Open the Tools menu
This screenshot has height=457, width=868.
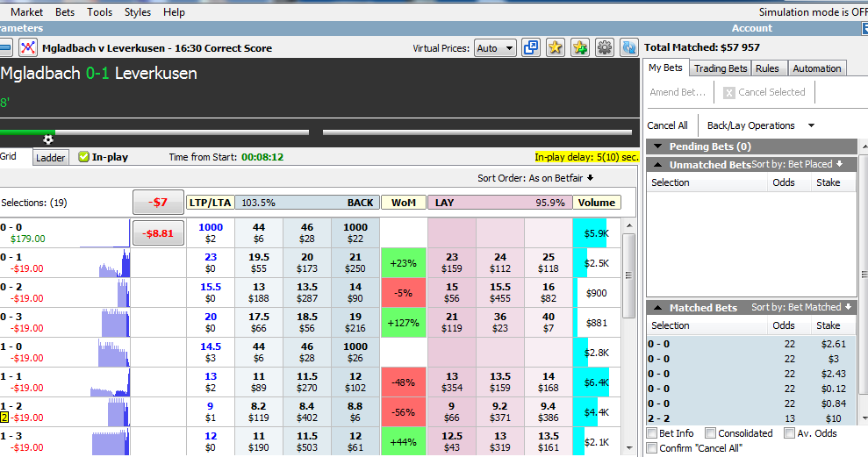tap(100, 12)
